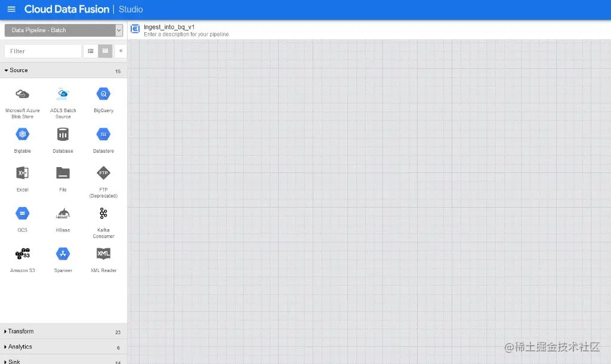Image resolution: width=611 pixels, height=364 pixels.
Task: Click the Cloud Data Fusion title
Action: tap(67, 10)
